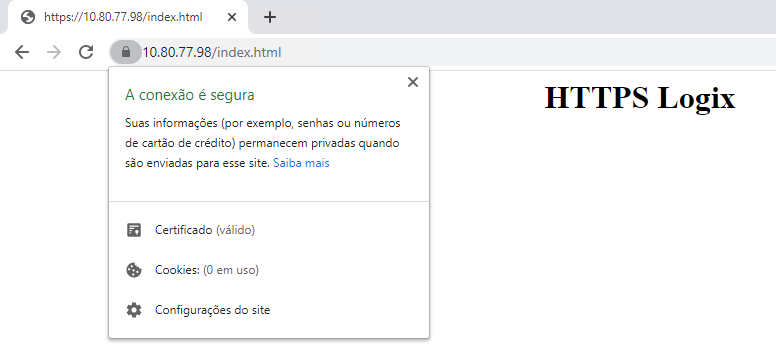Click the cookie icon

pyautogui.click(x=134, y=270)
